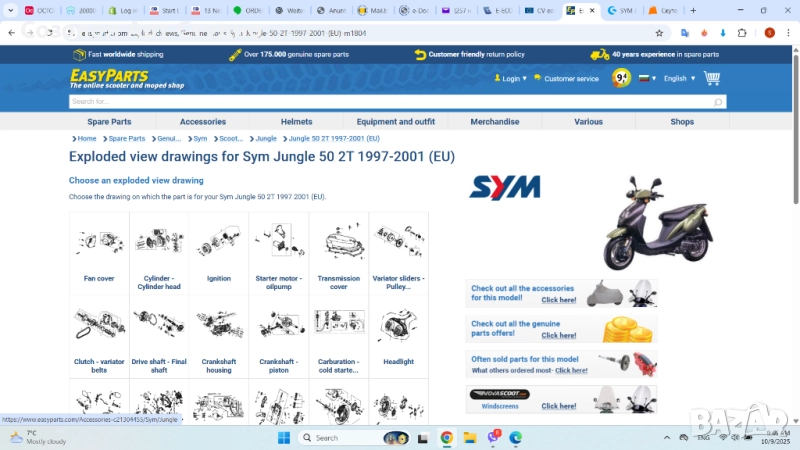Click the SYM brand logo
800x450 pixels.
505,188
